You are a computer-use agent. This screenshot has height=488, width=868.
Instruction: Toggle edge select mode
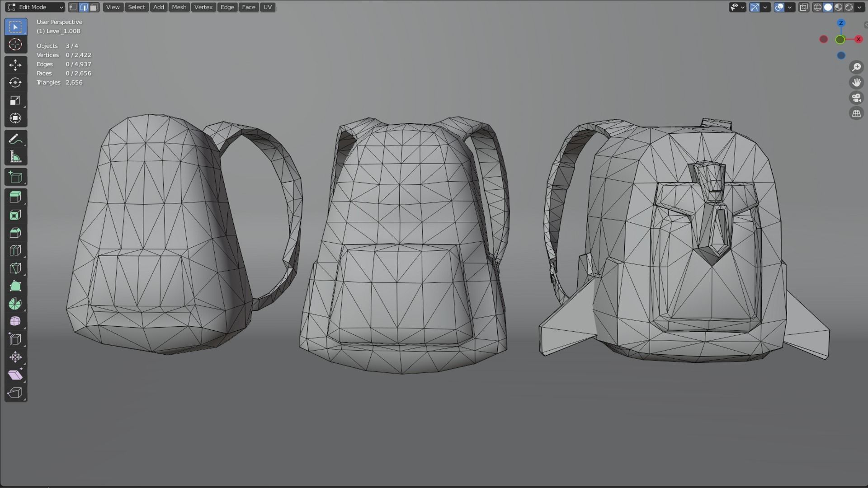[x=84, y=7]
